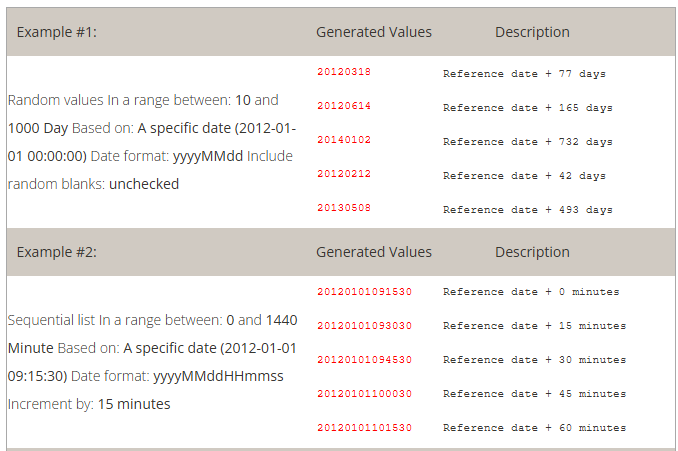Screen dimensions: 678x451
Task: Click generated value 20120212
Action: [x=344, y=175]
